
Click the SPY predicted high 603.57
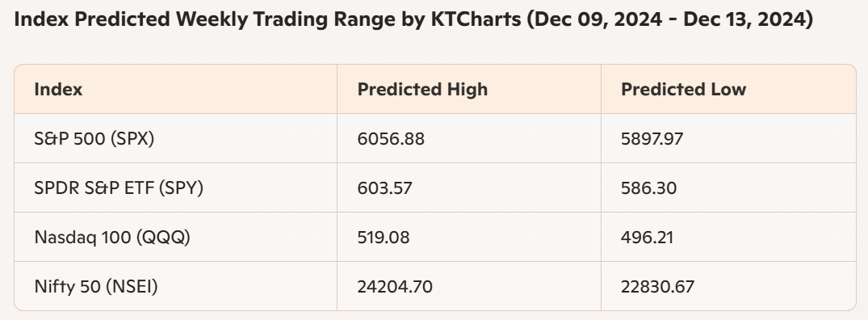[384, 187]
